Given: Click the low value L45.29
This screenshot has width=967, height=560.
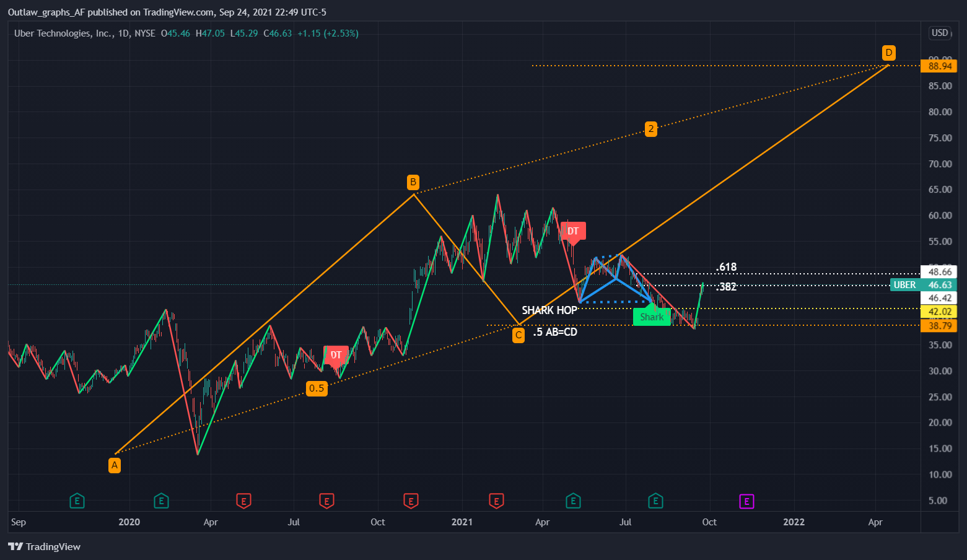Looking at the screenshot, I should coord(244,33).
